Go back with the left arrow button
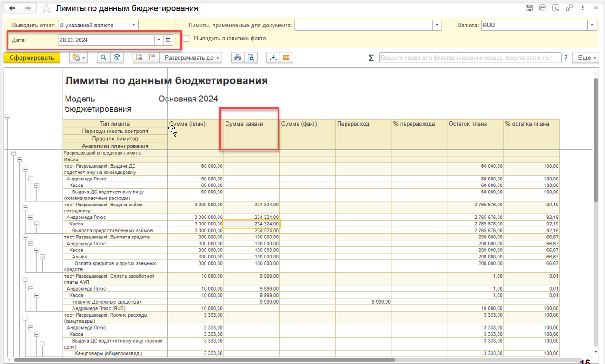The height and width of the screenshot is (364, 605). tap(12, 8)
